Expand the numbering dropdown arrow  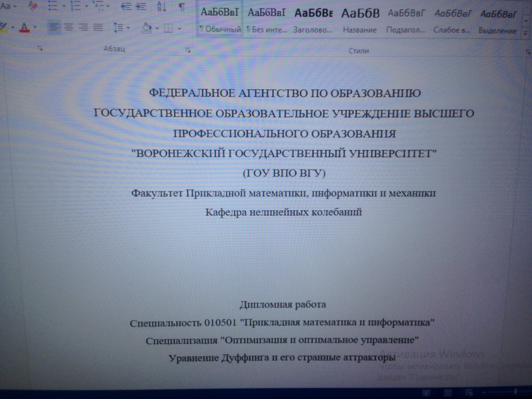(86, 6)
